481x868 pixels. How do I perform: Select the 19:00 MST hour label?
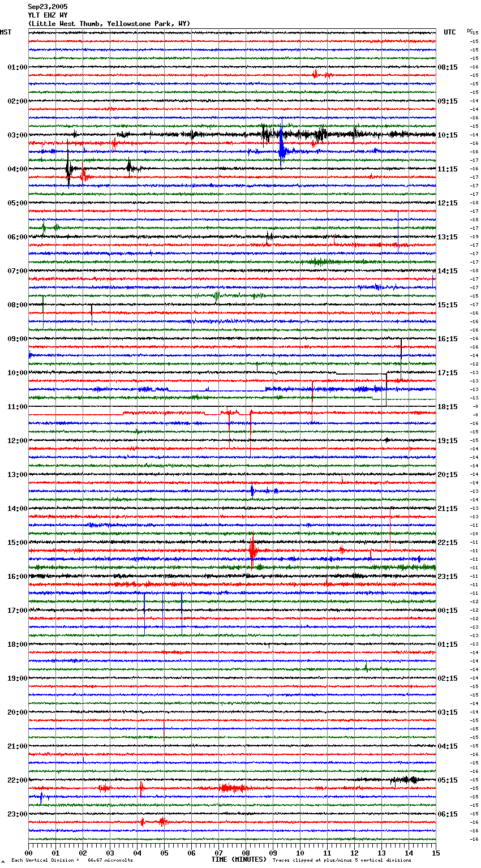[x=18, y=678]
